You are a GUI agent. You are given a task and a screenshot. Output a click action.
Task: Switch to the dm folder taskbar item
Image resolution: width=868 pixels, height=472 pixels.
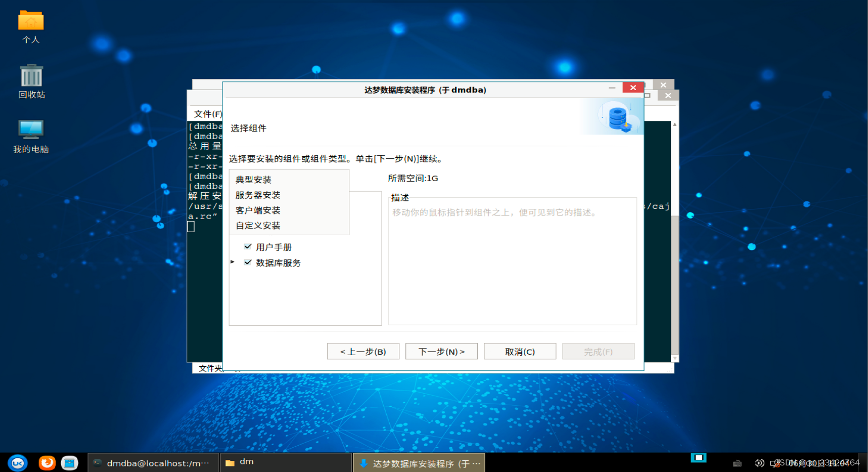286,463
